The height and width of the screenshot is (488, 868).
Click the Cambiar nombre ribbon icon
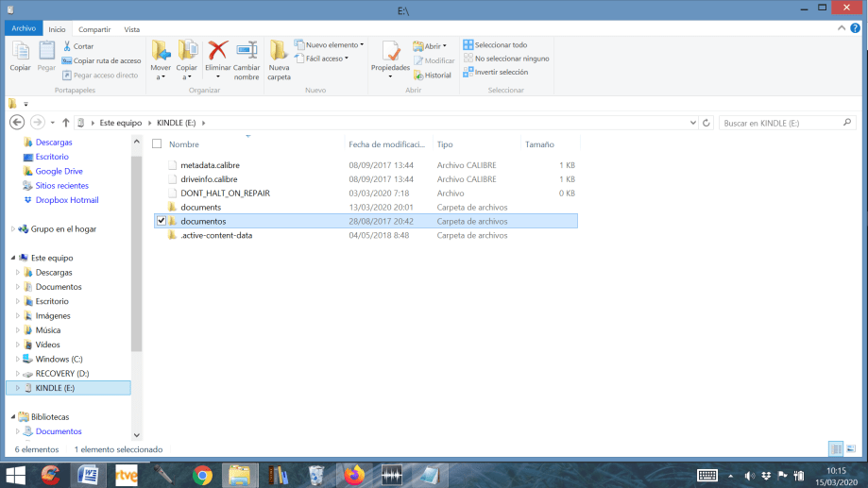point(247,51)
